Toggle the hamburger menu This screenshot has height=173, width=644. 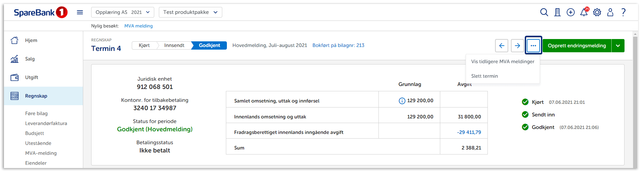coord(80,12)
